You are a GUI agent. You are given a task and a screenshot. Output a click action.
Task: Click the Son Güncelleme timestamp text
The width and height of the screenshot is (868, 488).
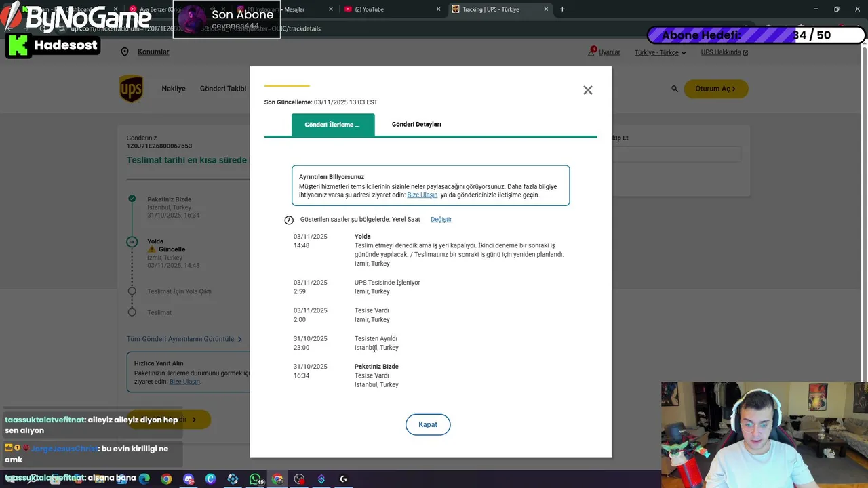321,102
